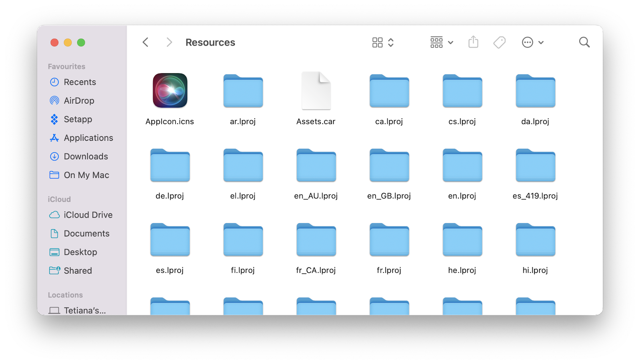The image size is (640, 364).
Task: Select the Share toolbar icon
Action: point(473,42)
